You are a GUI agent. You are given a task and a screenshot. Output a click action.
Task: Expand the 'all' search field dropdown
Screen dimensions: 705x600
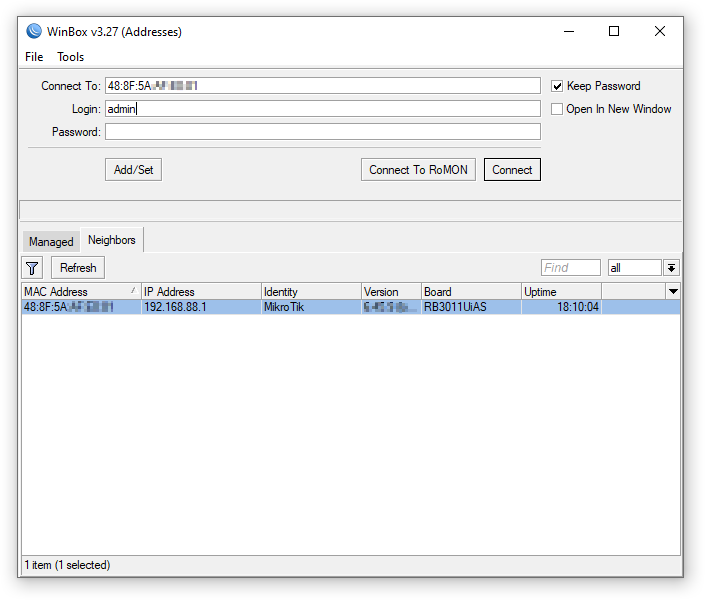(x=671, y=268)
